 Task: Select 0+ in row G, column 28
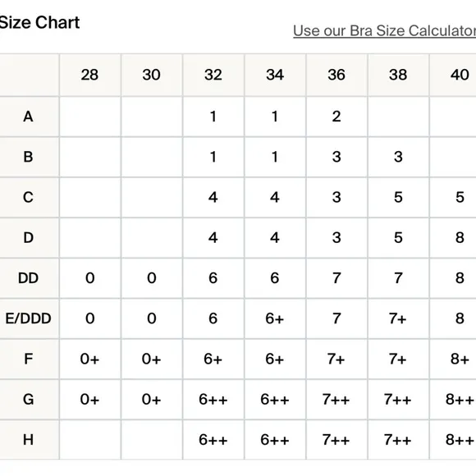[x=89, y=399]
